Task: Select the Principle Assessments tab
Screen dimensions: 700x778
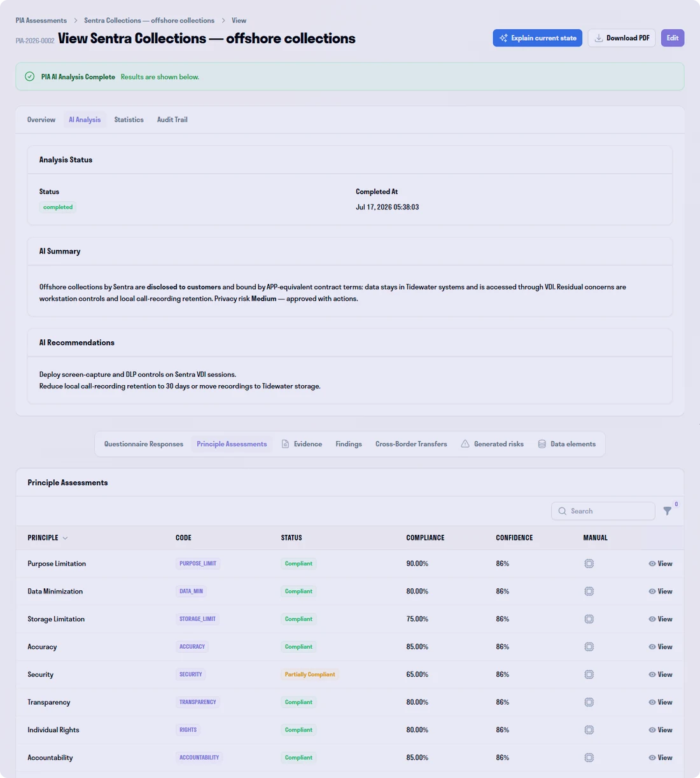Action: point(232,444)
